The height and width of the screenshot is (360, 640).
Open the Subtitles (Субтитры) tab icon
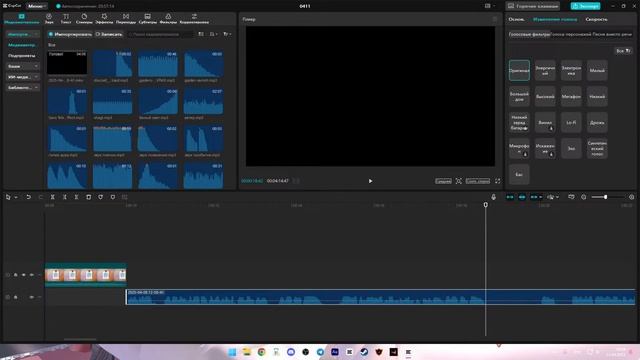coord(147,16)
